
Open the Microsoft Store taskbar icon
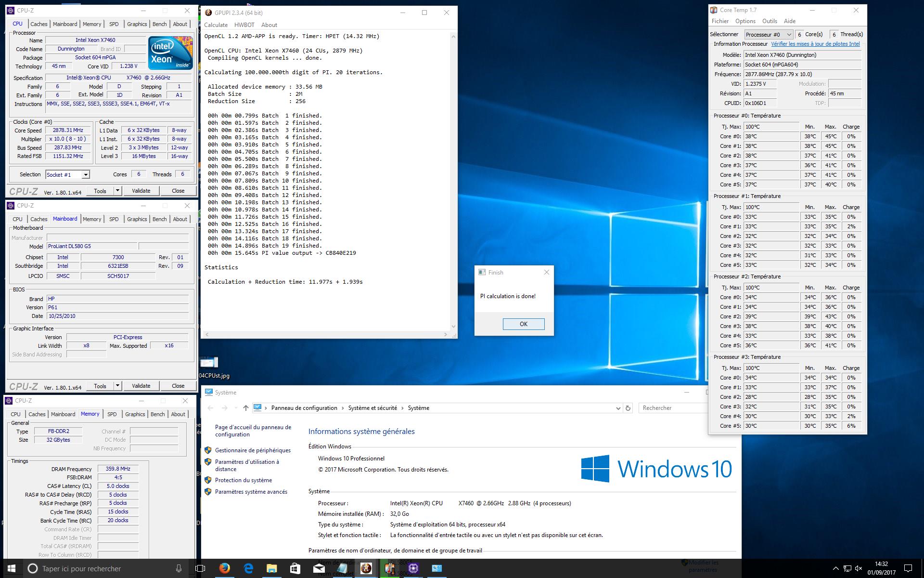[x=295, y=569]
